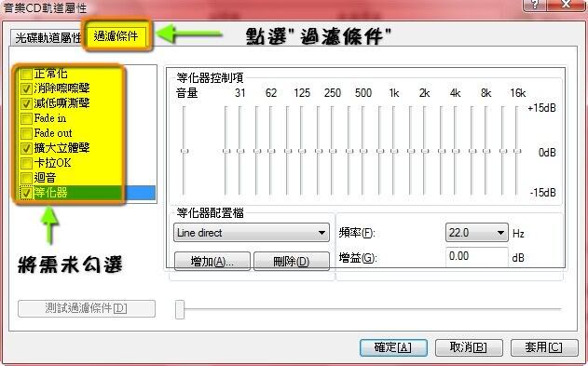Switch to the 光碟軌道屬性 tab
Viewport: 588px width, 366px height.
pyautogui.click(x=48, y=37)
